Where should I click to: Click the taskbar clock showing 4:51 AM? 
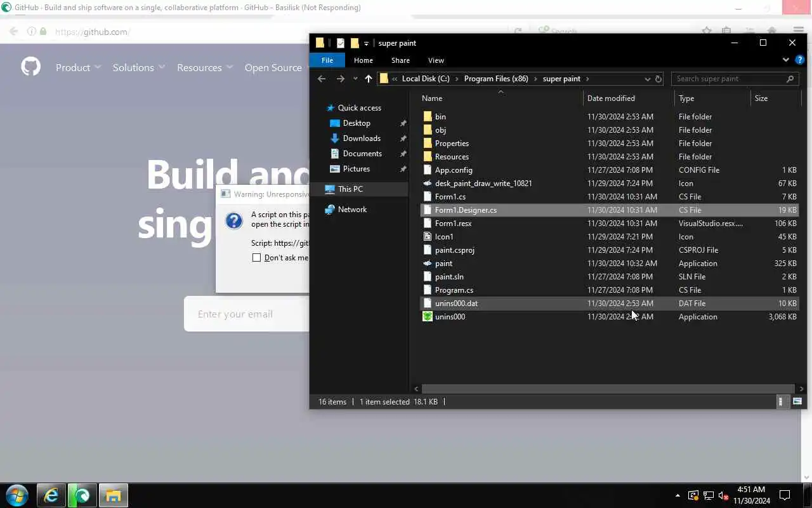[751, 495]
